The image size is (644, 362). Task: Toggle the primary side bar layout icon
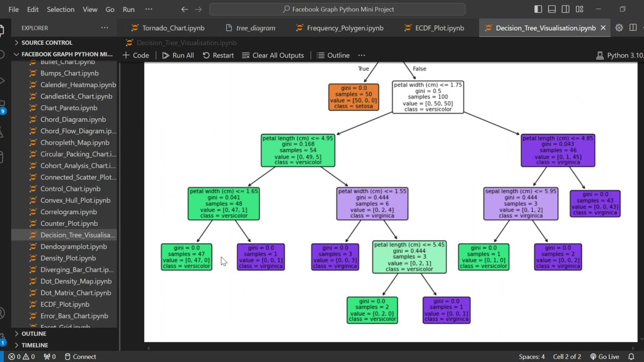point(538,9)
